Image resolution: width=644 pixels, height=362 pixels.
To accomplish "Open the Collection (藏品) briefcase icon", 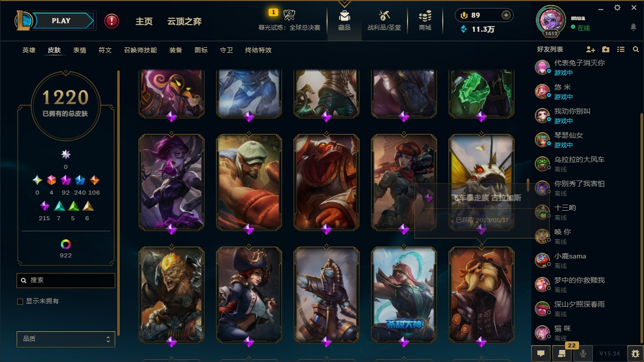I will (x=344, y=16).
